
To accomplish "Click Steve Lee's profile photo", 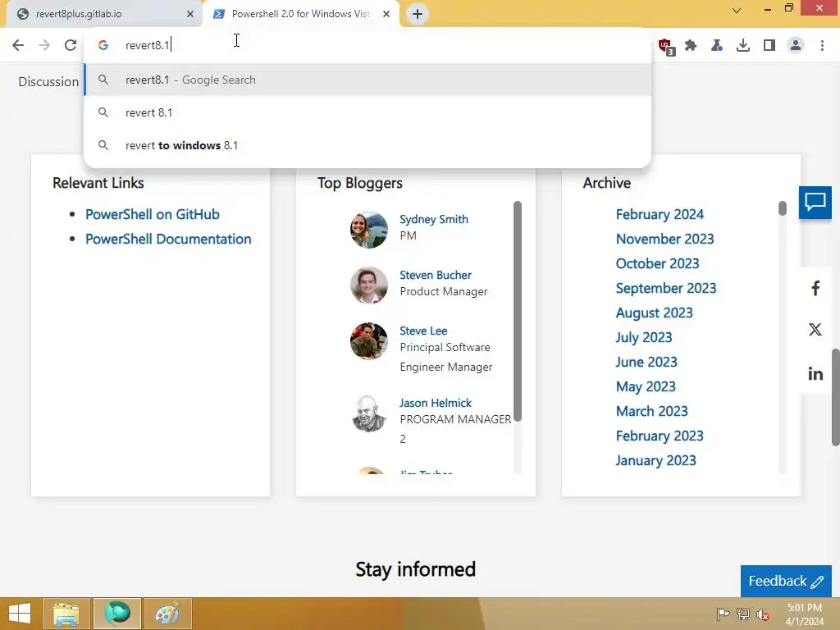I will coord(368,341).
